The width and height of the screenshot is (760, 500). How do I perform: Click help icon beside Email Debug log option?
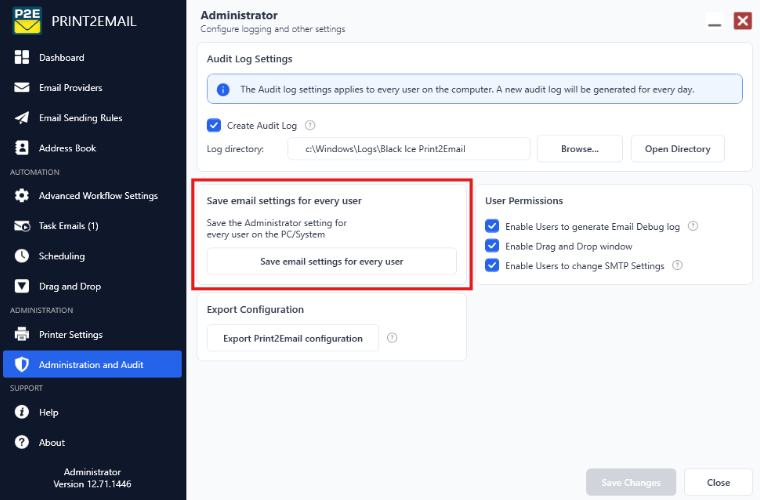coord(693,226)
